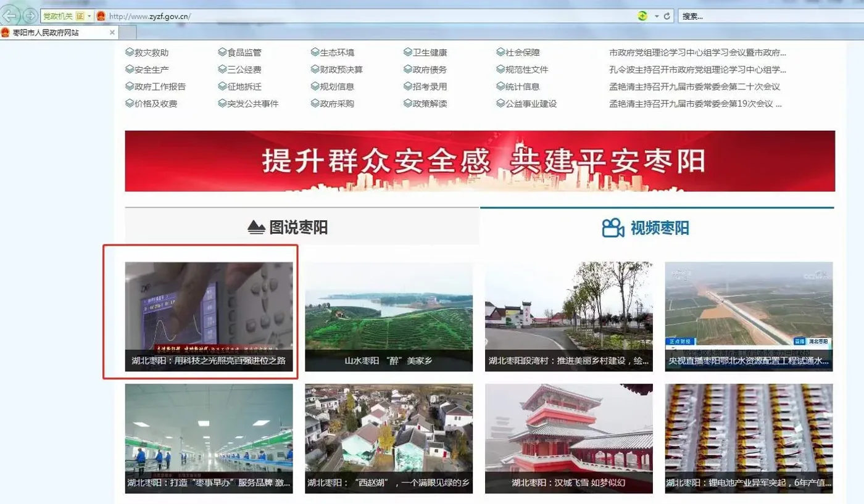Image resolution: width=864 pixels, height=504 pixels.
Task: Open the 党政机关 site identity dropdown
Action: coord(67,16)
